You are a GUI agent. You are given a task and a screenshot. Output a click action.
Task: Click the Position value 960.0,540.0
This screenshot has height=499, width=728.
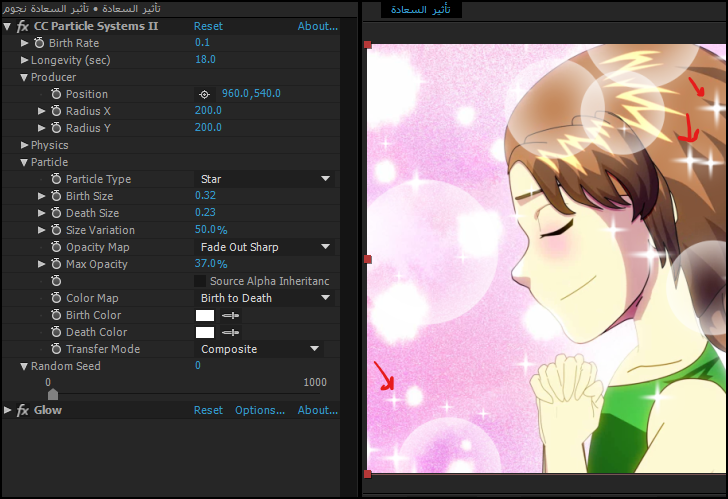pyautogui.click(x=251, y=93)
